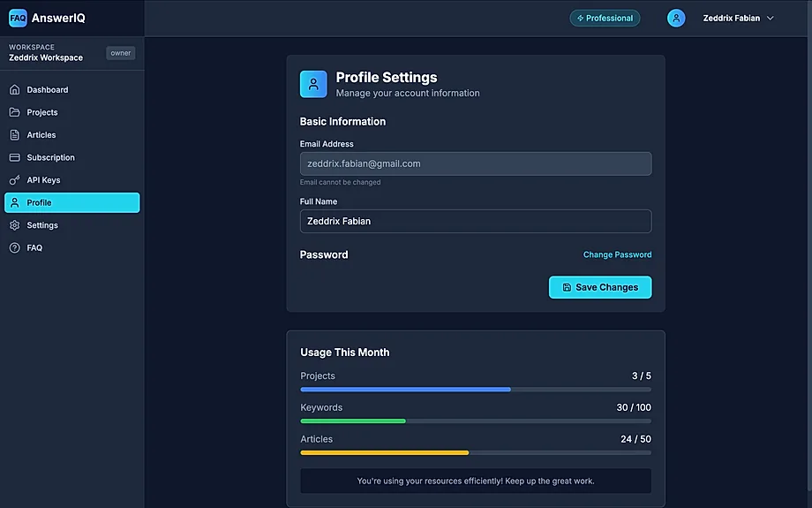This screenshot has height=508, width=812.
Task: Click the Projects folder icon in sidebar
Action: click(x=14, y=112)
